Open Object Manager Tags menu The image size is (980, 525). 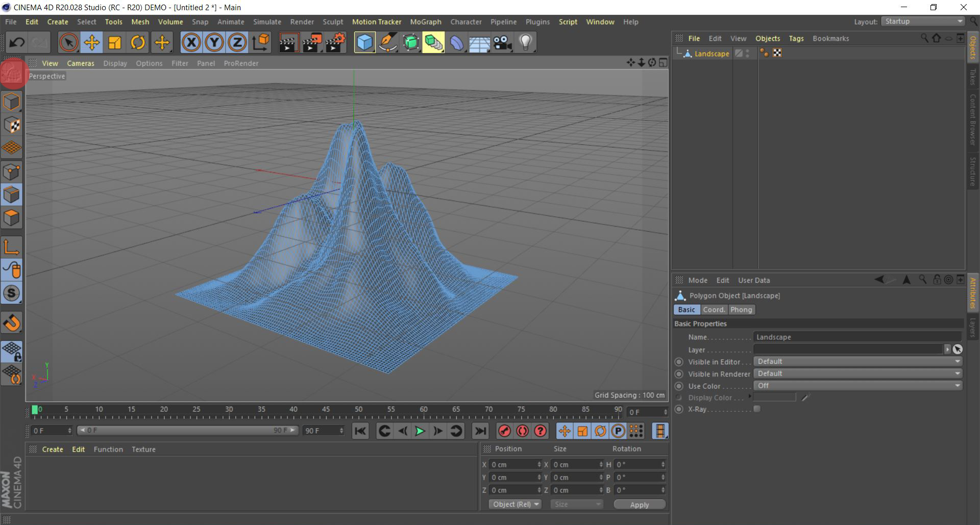coord(796,38)
